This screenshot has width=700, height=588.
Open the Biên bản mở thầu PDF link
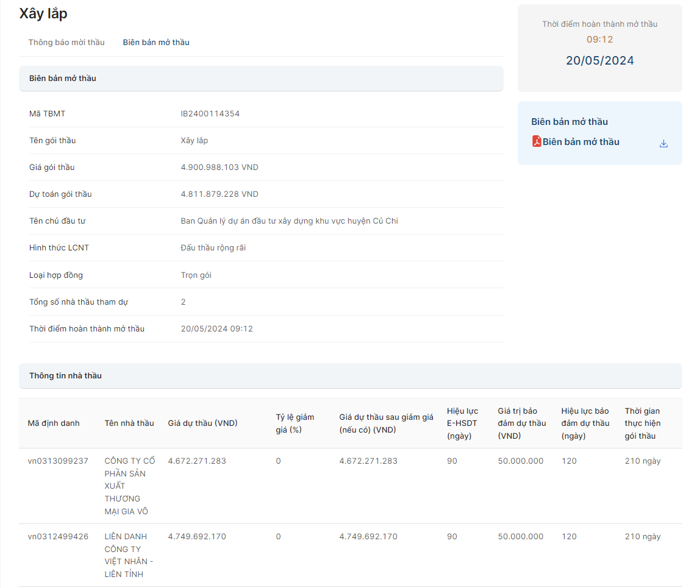[x=580, y=142]
